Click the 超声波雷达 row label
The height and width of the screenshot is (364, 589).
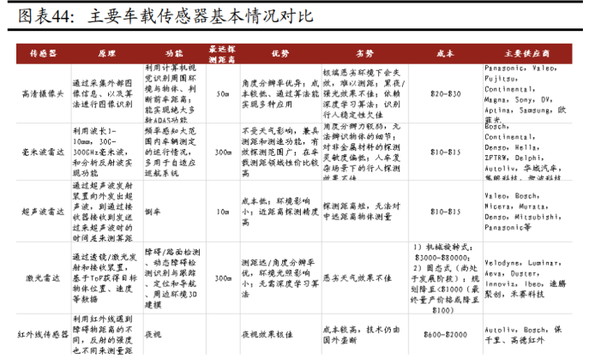coord(43,212)
